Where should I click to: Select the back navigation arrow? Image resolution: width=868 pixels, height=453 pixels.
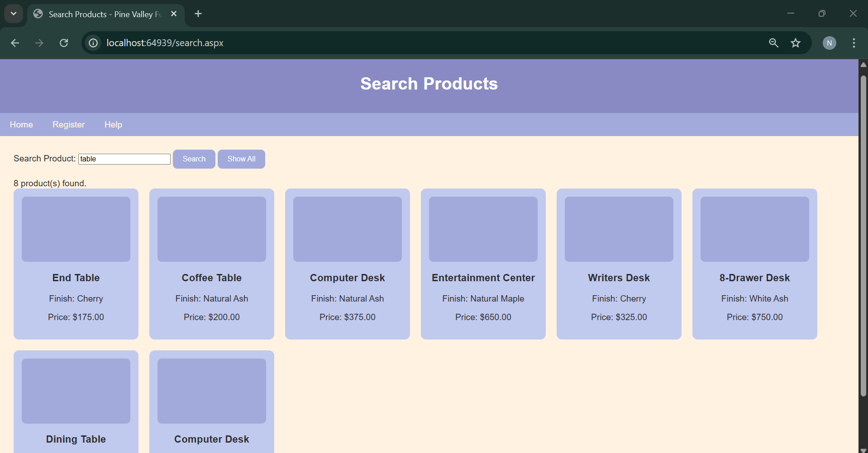tap(15, 43)
